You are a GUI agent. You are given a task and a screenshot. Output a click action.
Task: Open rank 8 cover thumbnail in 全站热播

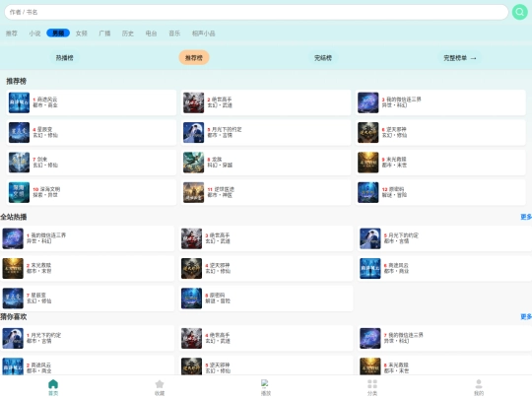[192, 299]
